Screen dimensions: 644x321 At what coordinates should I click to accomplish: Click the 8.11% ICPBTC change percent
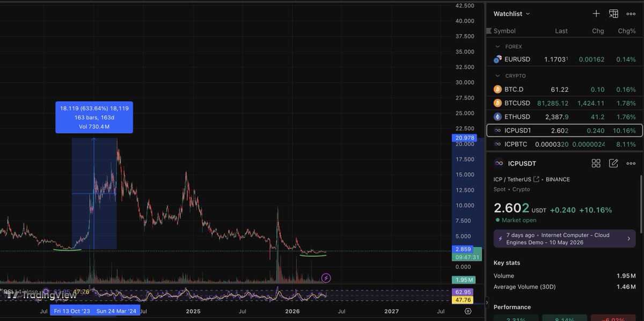626,144
